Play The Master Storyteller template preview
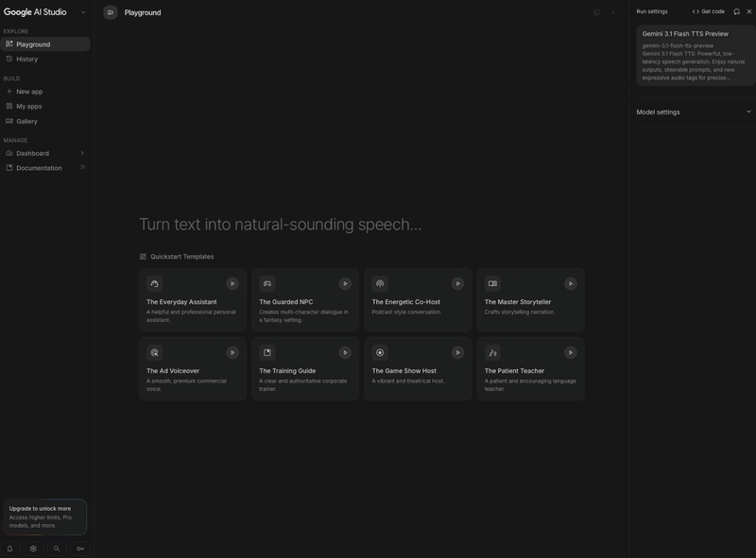 [x=571, y=283]
